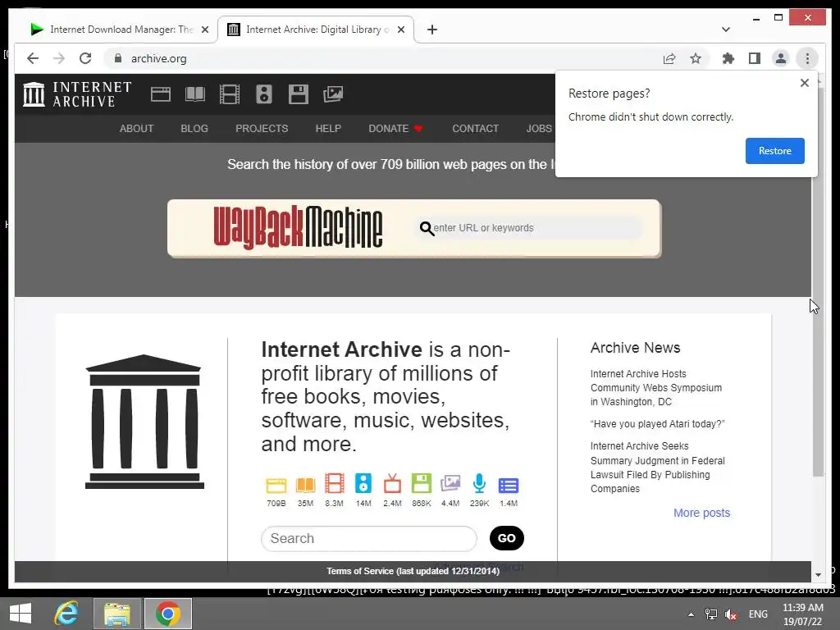Open Summary Judgment lawsuit news link

657,467
